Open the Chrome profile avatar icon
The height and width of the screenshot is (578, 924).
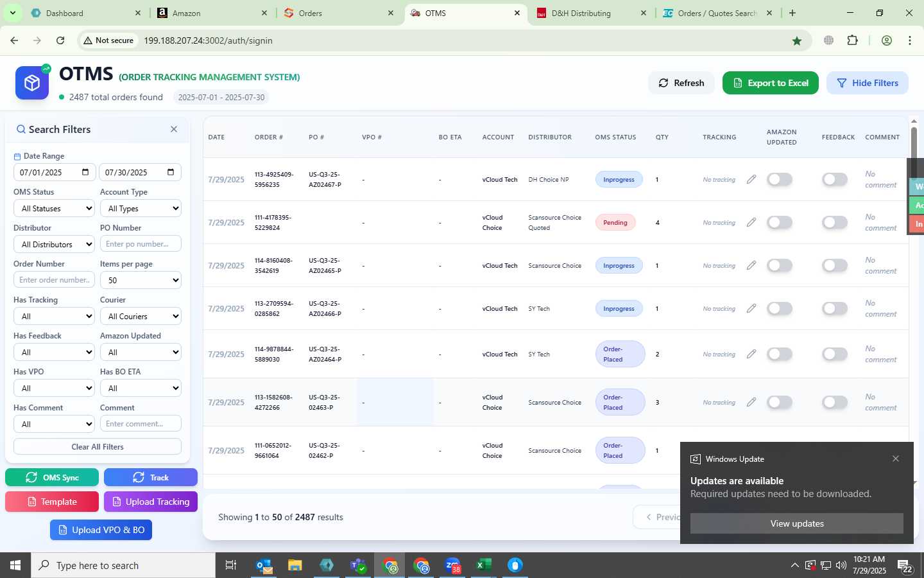click(x=887, y=40)
